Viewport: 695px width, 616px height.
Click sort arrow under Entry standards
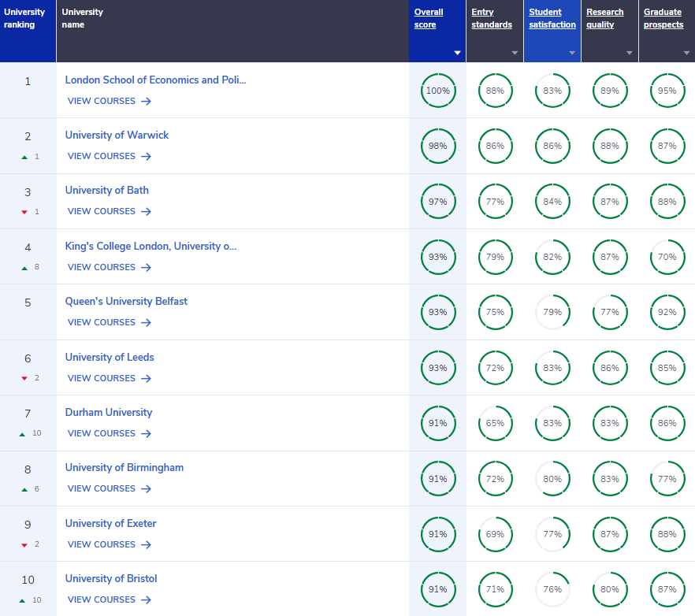click(515, 54)
